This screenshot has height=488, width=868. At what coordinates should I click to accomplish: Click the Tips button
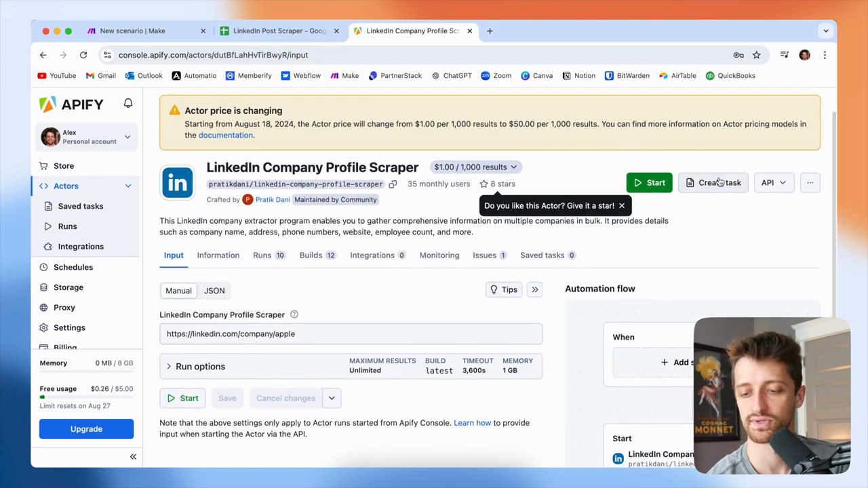coord(504,289)
